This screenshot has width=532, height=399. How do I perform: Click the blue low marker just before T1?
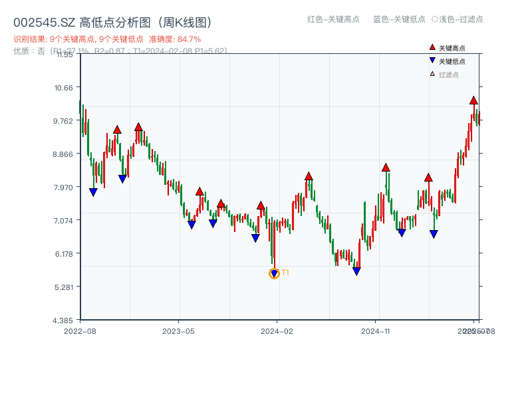click(x=255, y=238)
